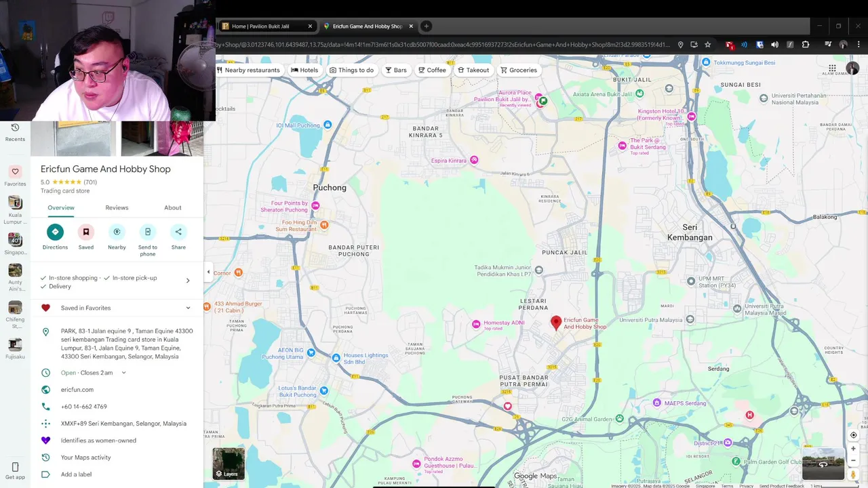Open a new browser tab
Screen dimensions: 868x488
426,26
